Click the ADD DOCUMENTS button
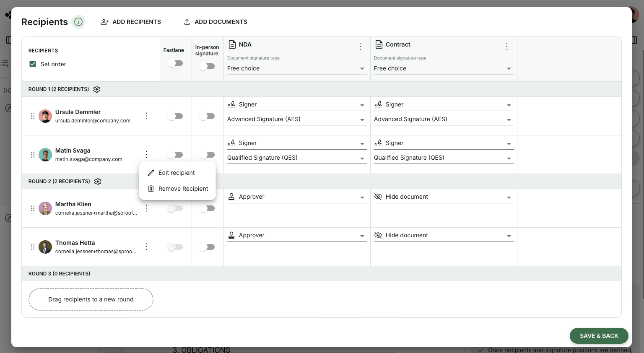 point(216,22)
